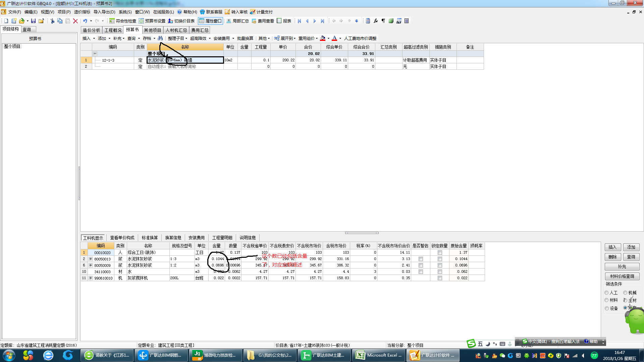
Task: Open the 重用组价 dropdown
Action: [x=308, y=38]
